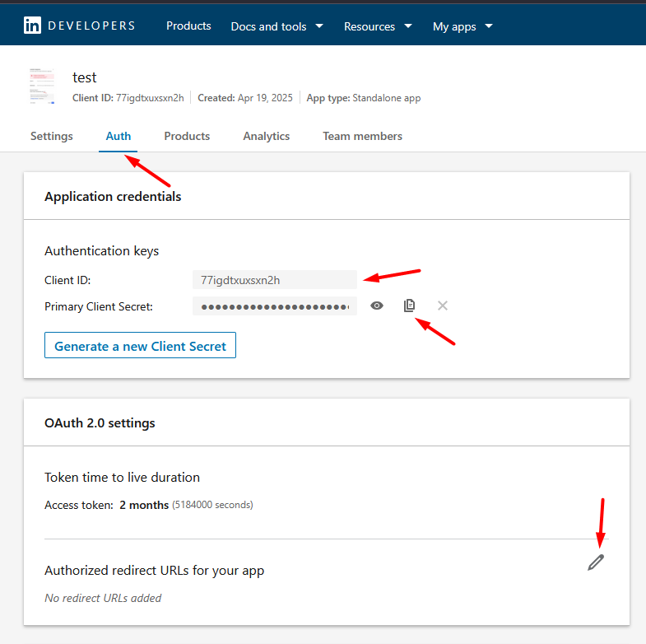
Task: Expand the Docs and tools dropdown
Action: coord(277,26)
